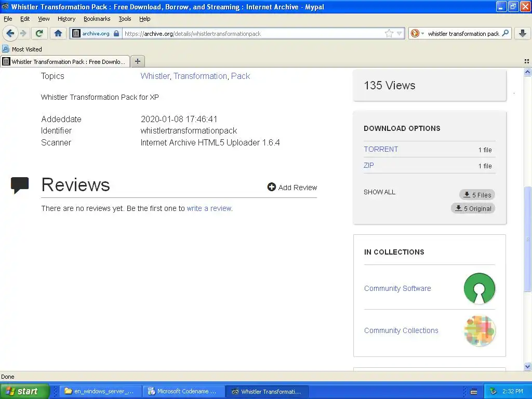Open the Bookmarks menu

(x=97, y=19)
